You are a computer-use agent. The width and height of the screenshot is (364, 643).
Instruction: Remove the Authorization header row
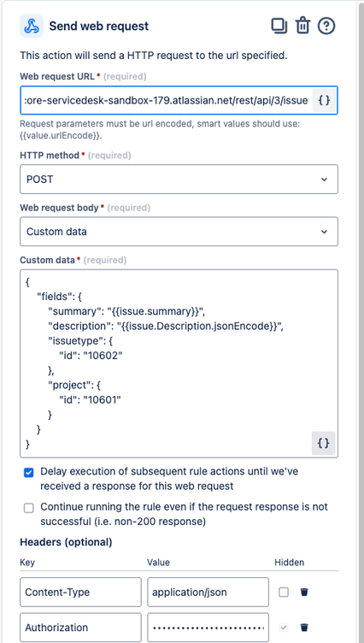[x=304, y=628]
